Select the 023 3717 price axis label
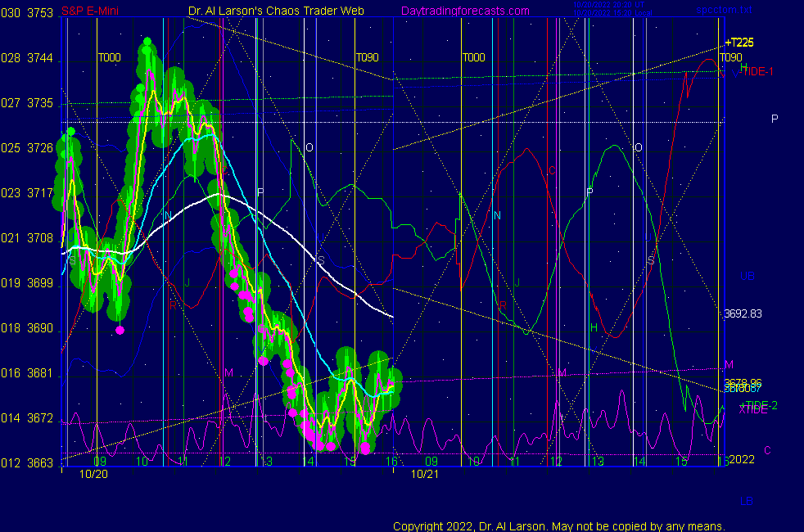This screenshot has width=804, height=532. (x=27, y=193)
